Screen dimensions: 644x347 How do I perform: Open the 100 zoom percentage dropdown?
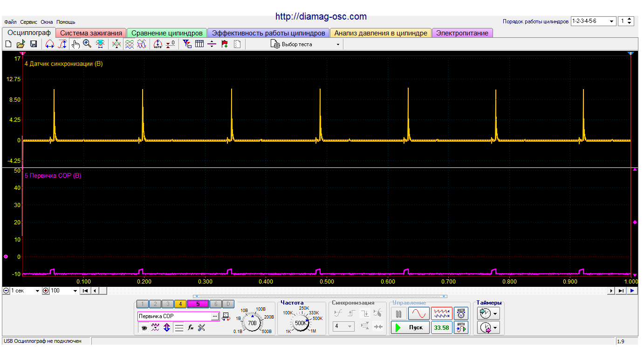tap(64, 291)
